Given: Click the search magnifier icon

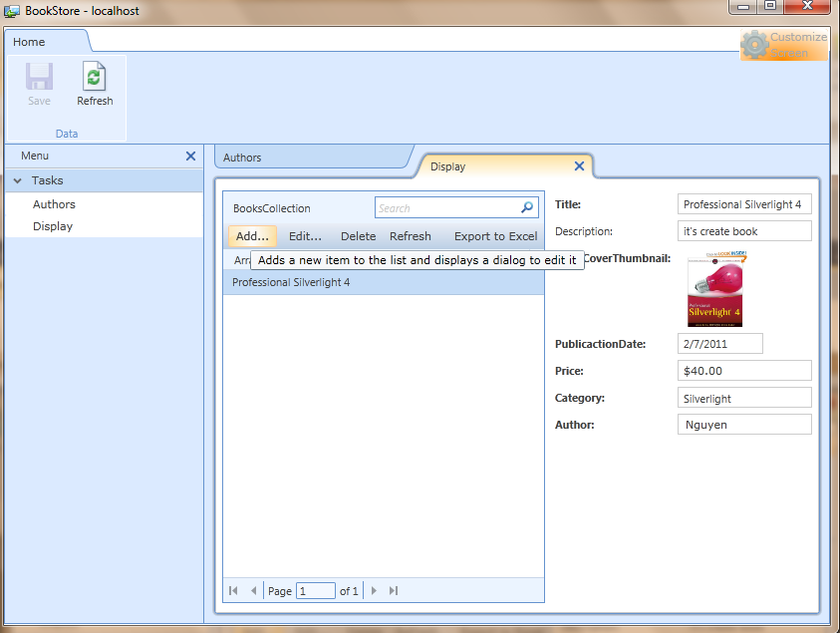Looking at the screenshot, I should click(x=527, y=208).
